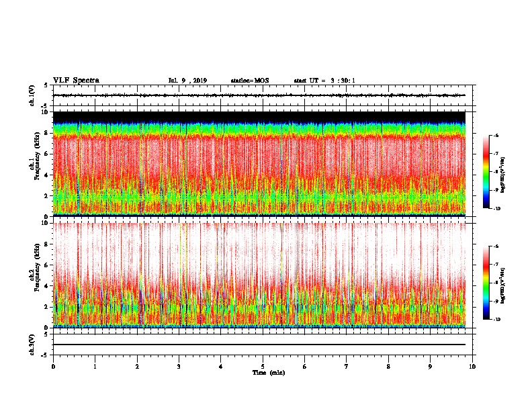
Task: Click the "Time (min)" x-axis label
Action: [x=269, y=373]
